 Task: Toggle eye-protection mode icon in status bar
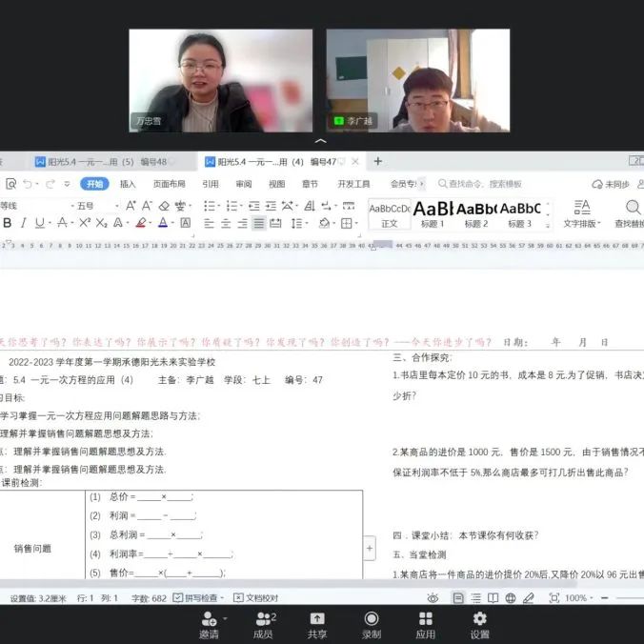coord(433,598)
